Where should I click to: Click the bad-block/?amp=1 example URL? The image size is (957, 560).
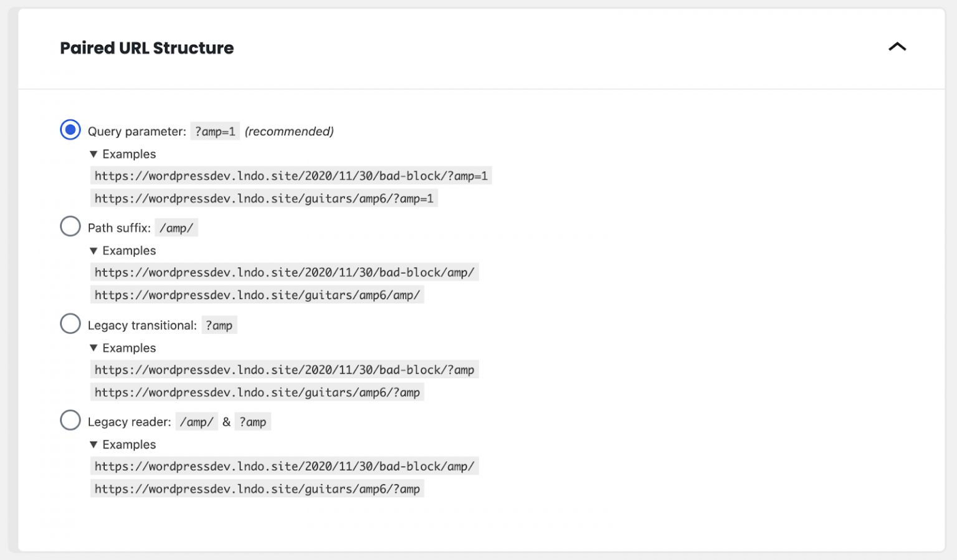point(290,176)
